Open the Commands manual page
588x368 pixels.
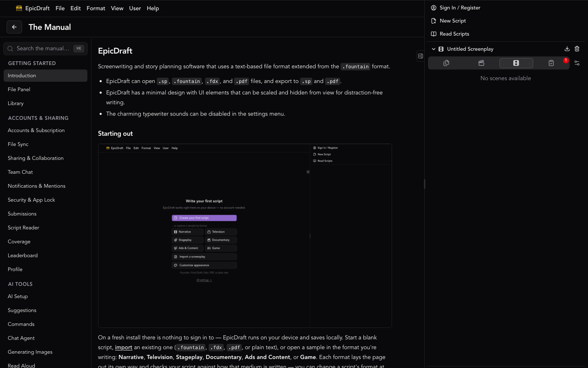(x=45, y=324)
